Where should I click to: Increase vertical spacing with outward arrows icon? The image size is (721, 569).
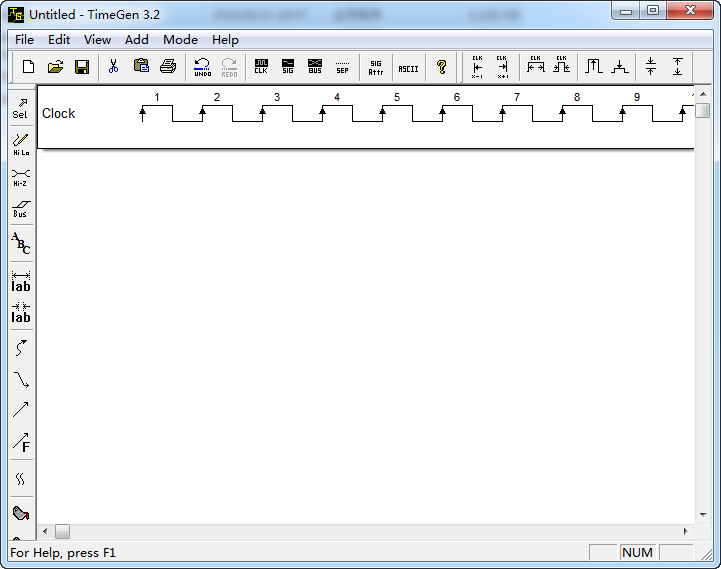coord(677,67)
